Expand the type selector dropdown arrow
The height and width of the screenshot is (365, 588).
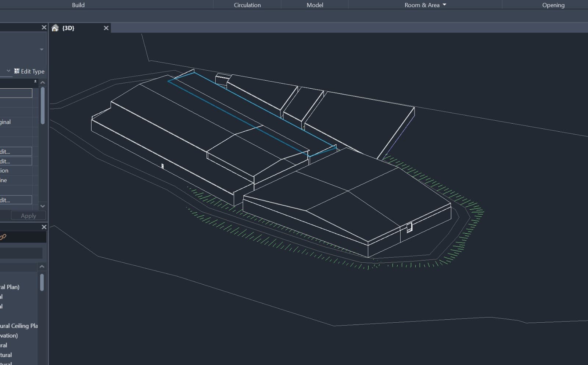42,49
